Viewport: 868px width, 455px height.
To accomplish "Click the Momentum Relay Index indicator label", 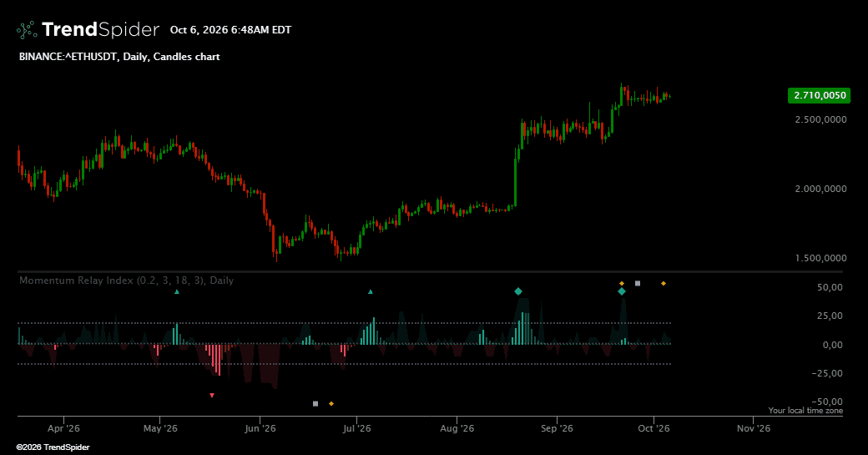I will 126,280.
